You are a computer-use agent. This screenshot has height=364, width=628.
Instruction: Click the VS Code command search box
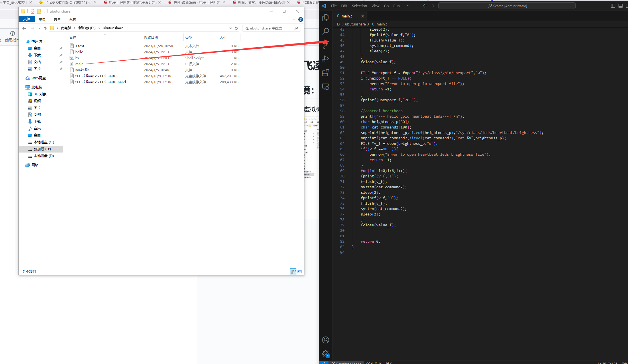[x=507, y=6]
